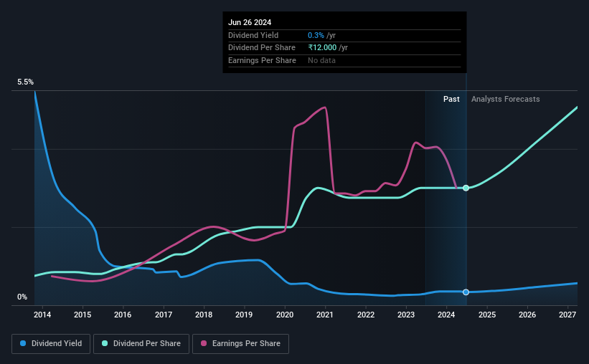Click the 2014 x-axis year label
Image resolution: width=589 pixels, height=364 pixels.
pos(42,315)
